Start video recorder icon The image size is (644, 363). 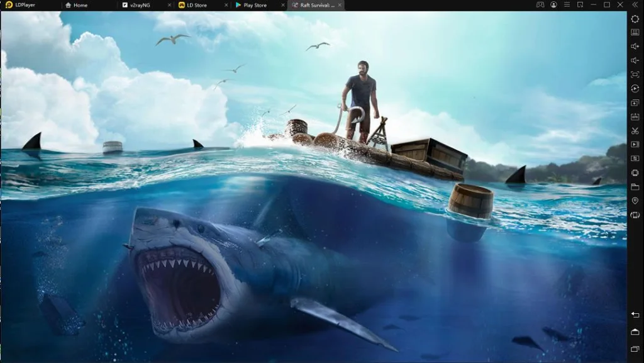(635, 145)
